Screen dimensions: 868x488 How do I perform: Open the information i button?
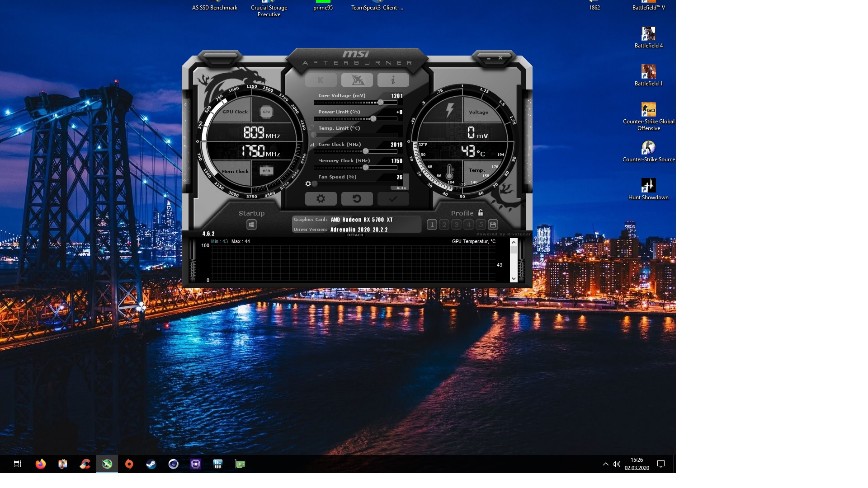point(393,80)
